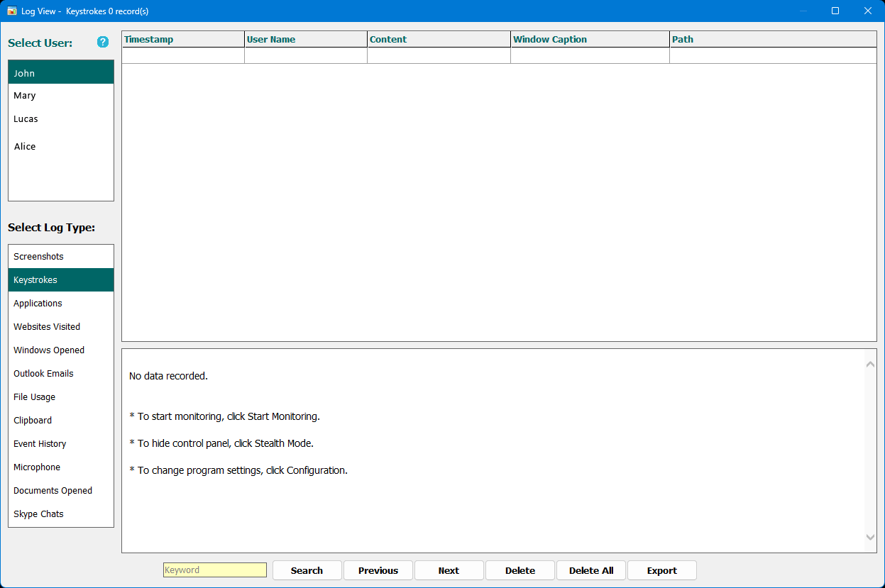The width and height of the screenshot is (885, 588).
Task: Select user Lucas
Action: point(61,119)
